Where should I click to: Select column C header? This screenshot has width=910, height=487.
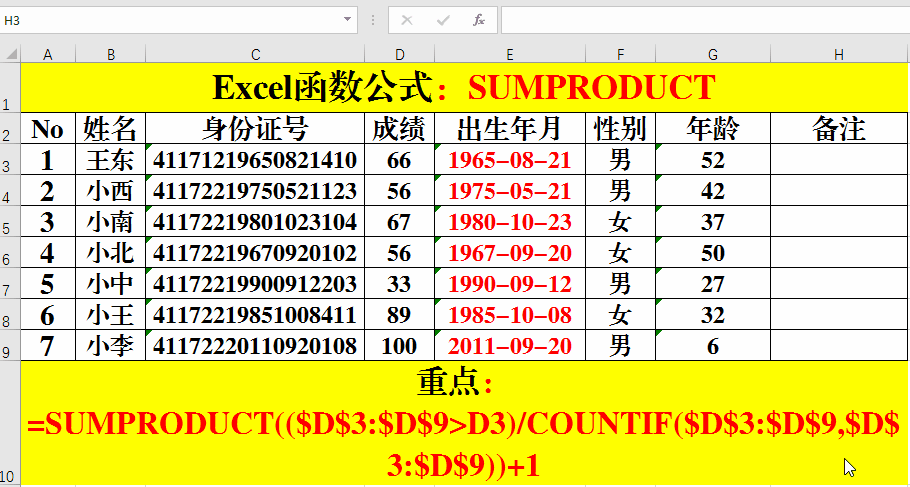(255, 55)
